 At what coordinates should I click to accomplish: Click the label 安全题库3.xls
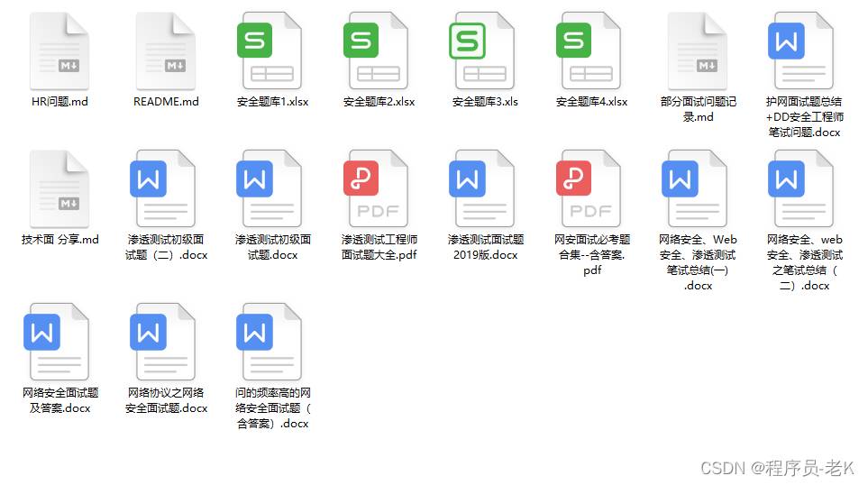tap(485, 102)
